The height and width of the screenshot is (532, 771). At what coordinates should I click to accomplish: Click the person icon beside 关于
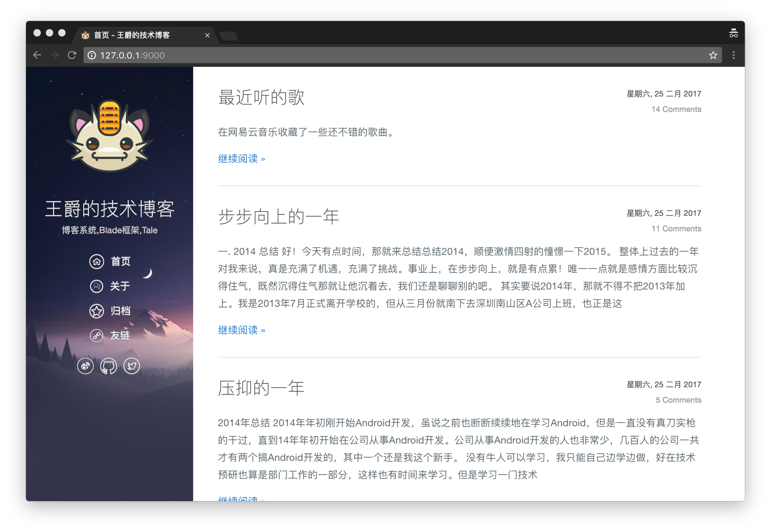tap(97, 286)
